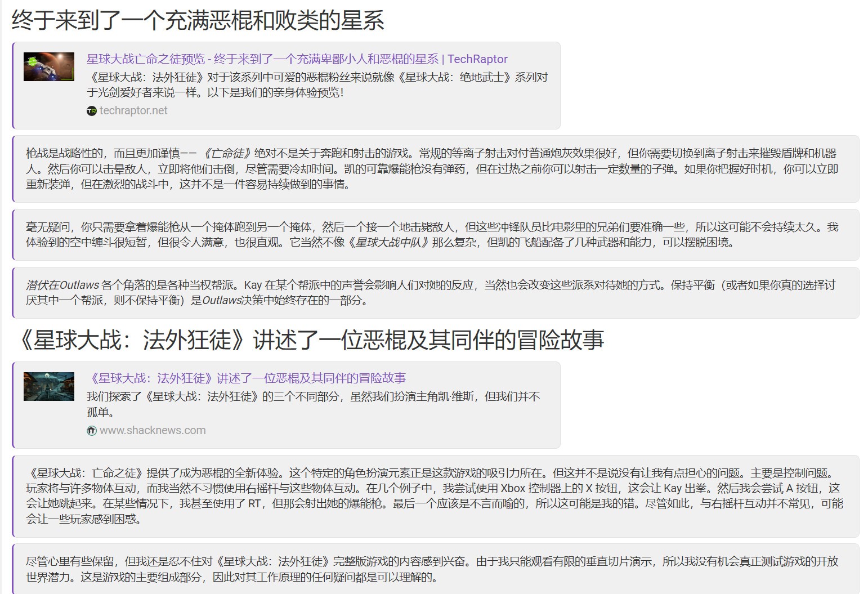Click the TechRaptor article thumbnail image

point(49,67)
